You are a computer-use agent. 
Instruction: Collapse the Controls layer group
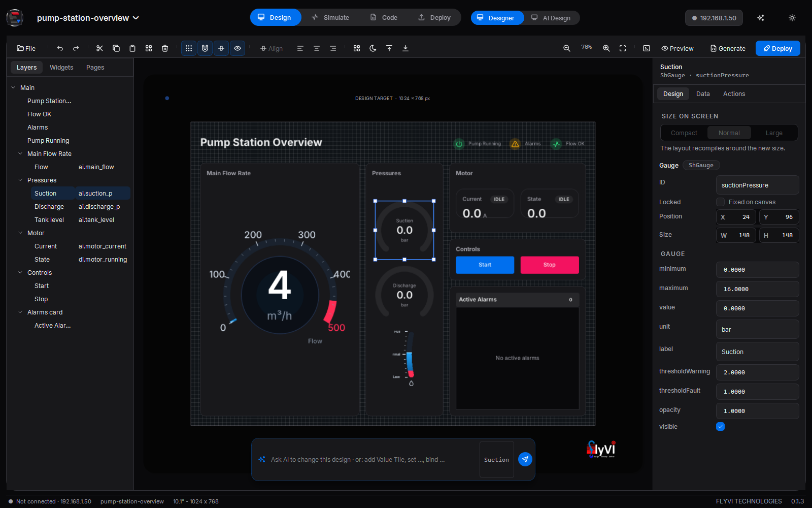coord(20,273)
